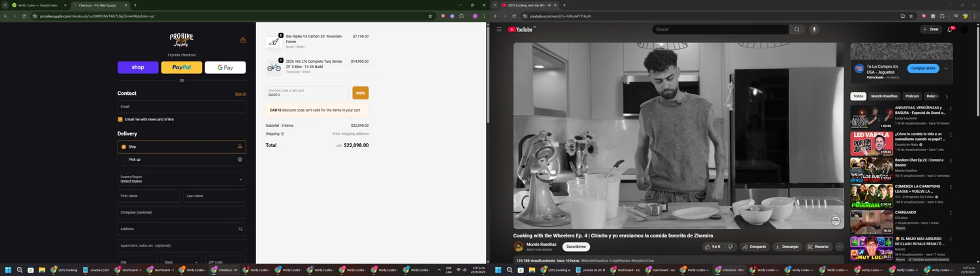Screen dimensions: 980x276
Task: Dislike the Cooking with the Wheelers video
Action: pos(730,247)
